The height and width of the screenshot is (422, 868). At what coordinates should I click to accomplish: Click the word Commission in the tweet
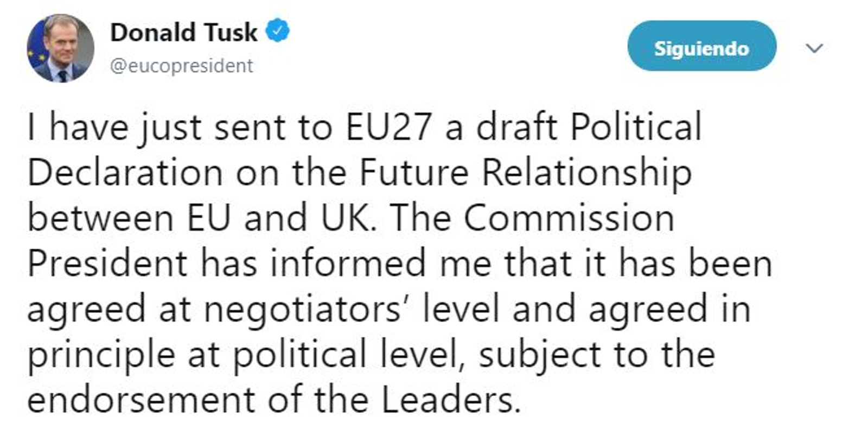[x=569, y=218]
